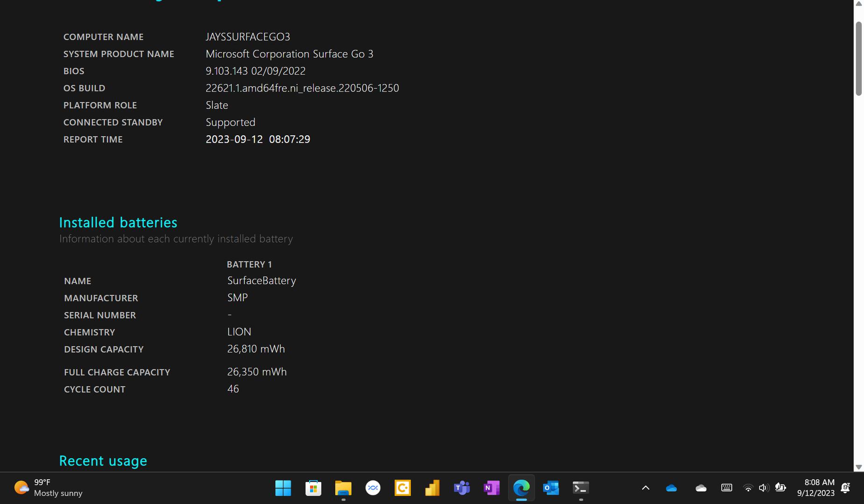
Task: Open the notification bell icon
Action: pos(845,488)
